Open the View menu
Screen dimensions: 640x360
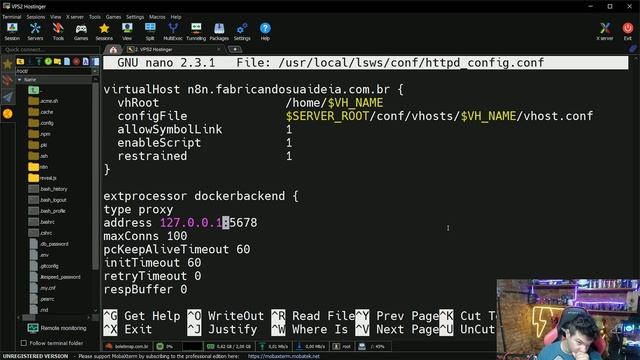56,17
